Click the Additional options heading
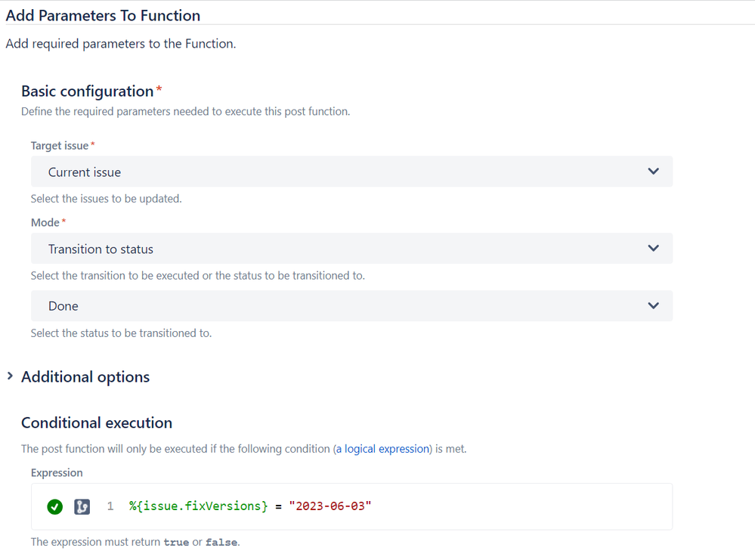This screenshot has height=560, width=755. pyautogui.click(x=85, y=377)
